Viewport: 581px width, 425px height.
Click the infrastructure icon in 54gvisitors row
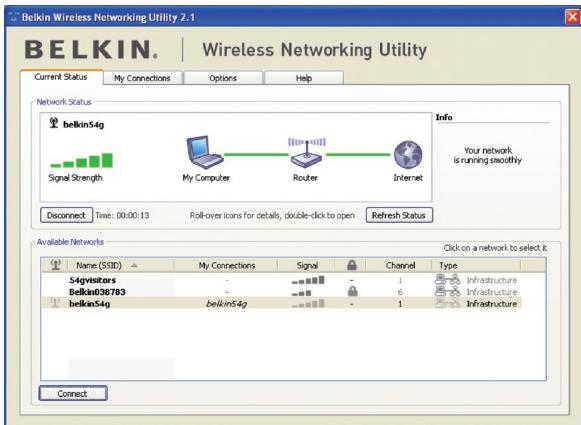pos(448,279)
